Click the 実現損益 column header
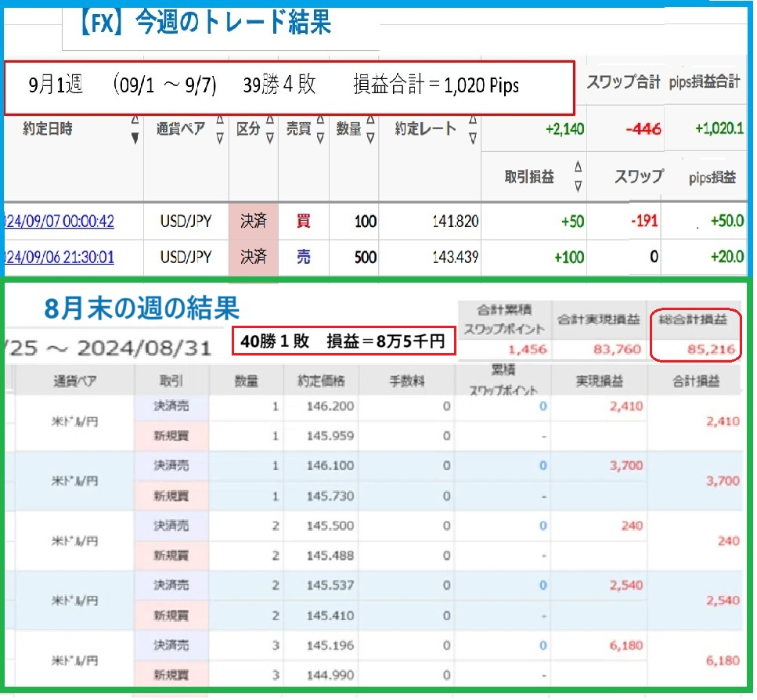 [599, 381]
